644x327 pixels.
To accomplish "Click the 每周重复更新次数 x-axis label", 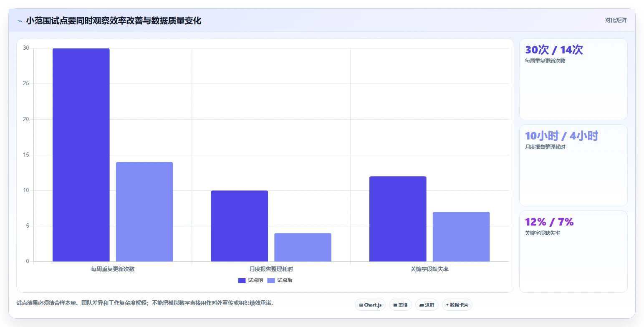I will coord(113,269).
